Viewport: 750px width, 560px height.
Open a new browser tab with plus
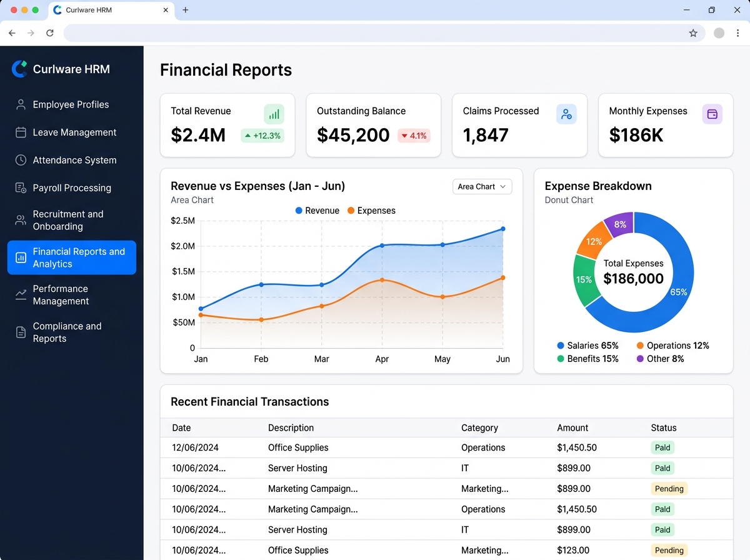[x=186, y=10]
